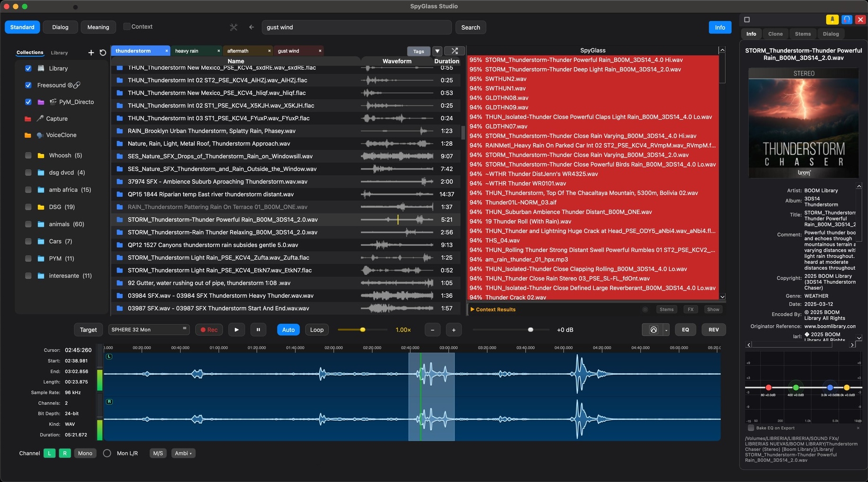The width and height of the screenshot is (868, 482).
Task: Click the L marker on left channel waveform
Action: point(109,356)
